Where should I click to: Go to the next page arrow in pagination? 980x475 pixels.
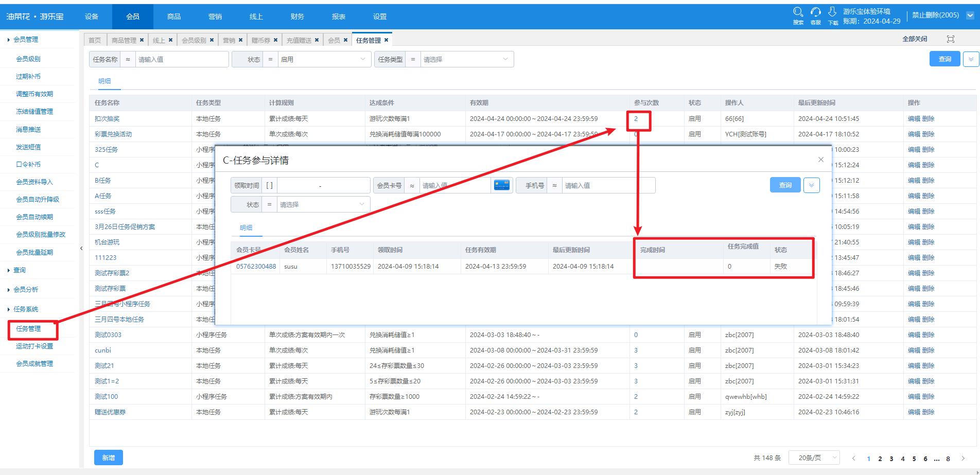[963, 459]
